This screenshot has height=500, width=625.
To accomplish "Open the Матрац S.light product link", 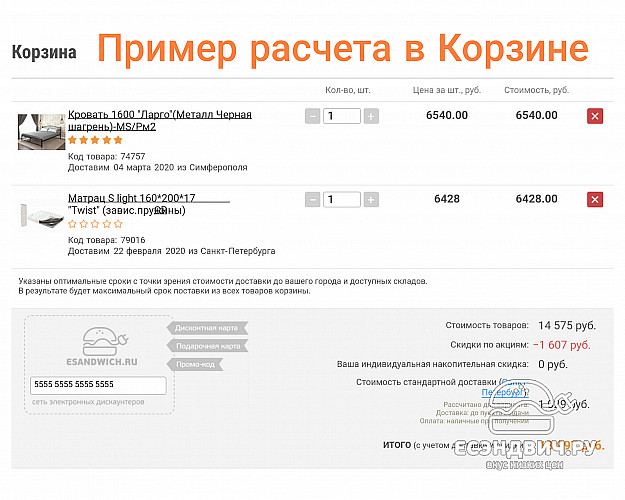I will coord(131,198).
